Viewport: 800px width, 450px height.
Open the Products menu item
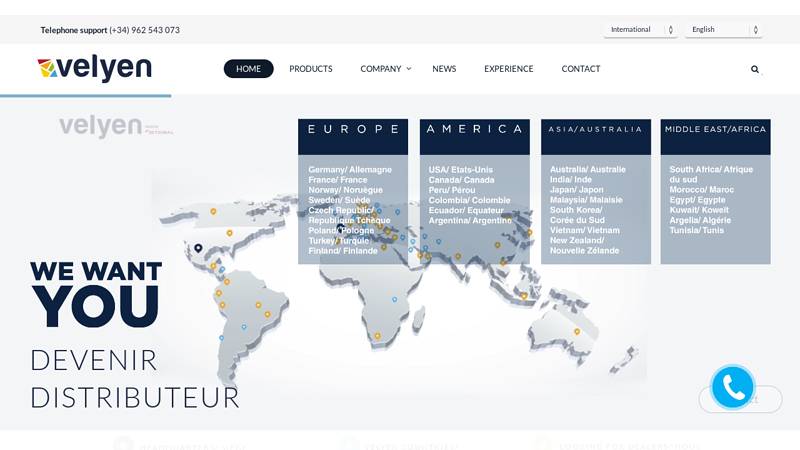coord(311,69)
